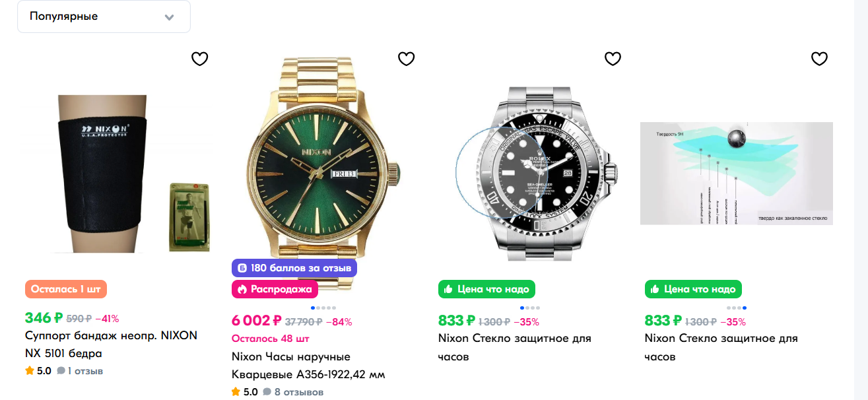
Task: Click comment bubble icon beside 8 отзывов
Action: click(267, 392)
